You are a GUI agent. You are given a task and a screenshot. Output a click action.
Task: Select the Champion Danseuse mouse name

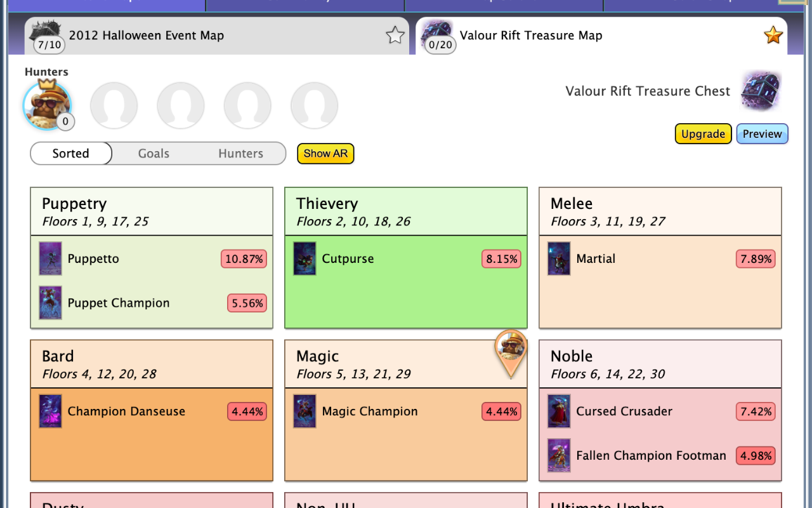126,411
